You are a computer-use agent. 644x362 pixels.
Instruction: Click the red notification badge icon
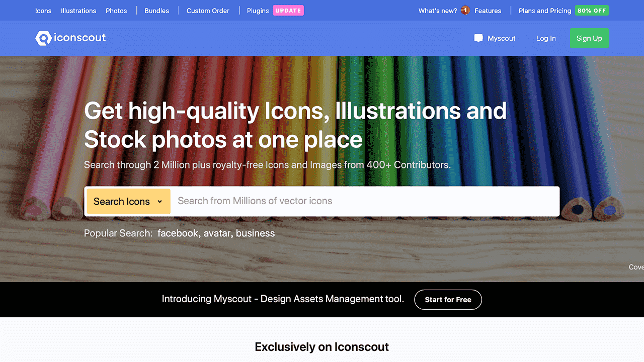(x=465, y=11)
